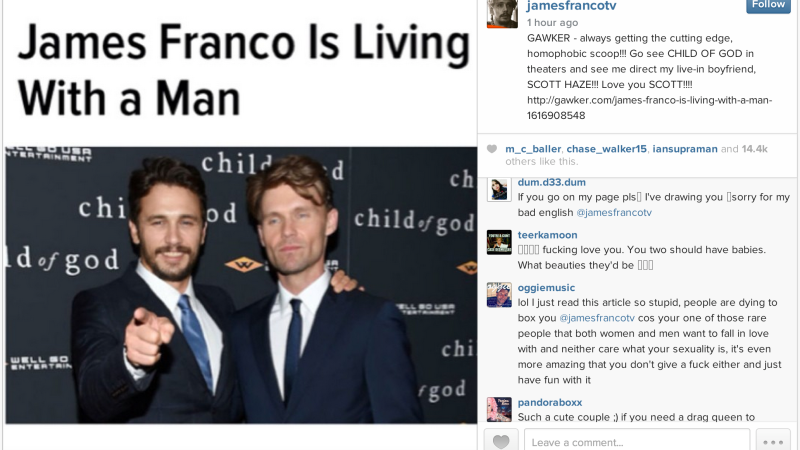Click teerkamoon commenter avatar
This screenshot has height=450, width=800.
tap(499, 242)
